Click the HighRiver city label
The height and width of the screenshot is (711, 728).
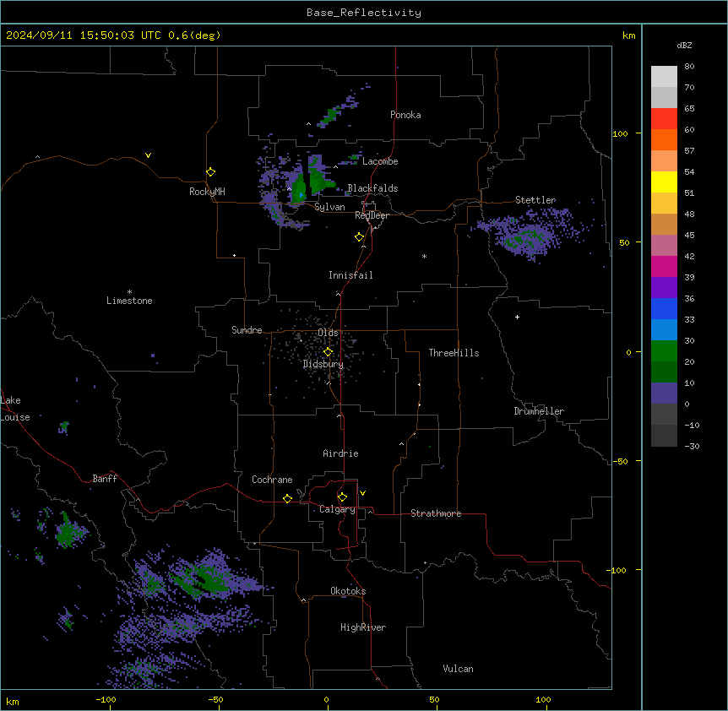pyautogui.click(x=363, y=627)
